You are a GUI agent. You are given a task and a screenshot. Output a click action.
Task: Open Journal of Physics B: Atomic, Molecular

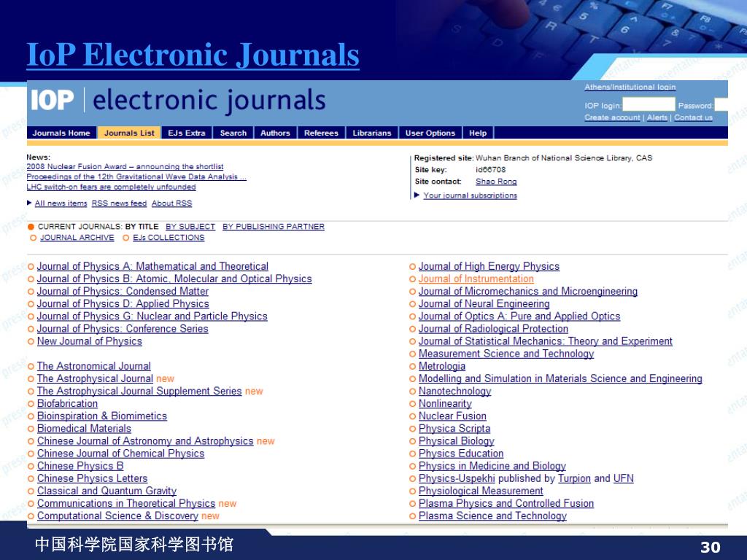click(174, 279)
